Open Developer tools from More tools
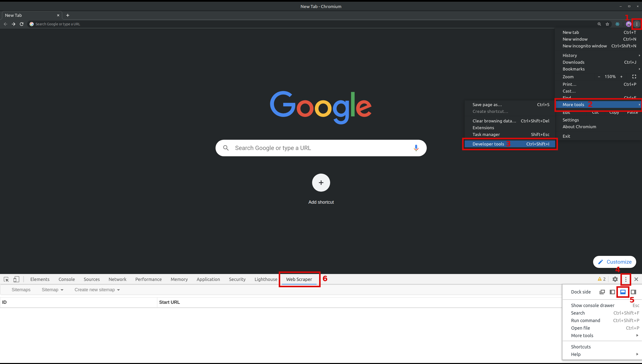 tap(488, 144)
